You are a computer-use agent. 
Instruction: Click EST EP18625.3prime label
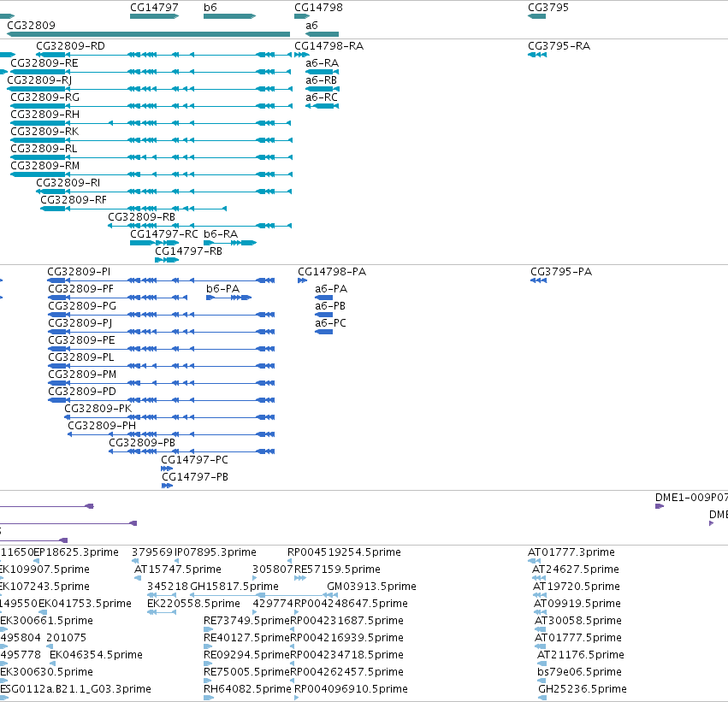[75, 552]
